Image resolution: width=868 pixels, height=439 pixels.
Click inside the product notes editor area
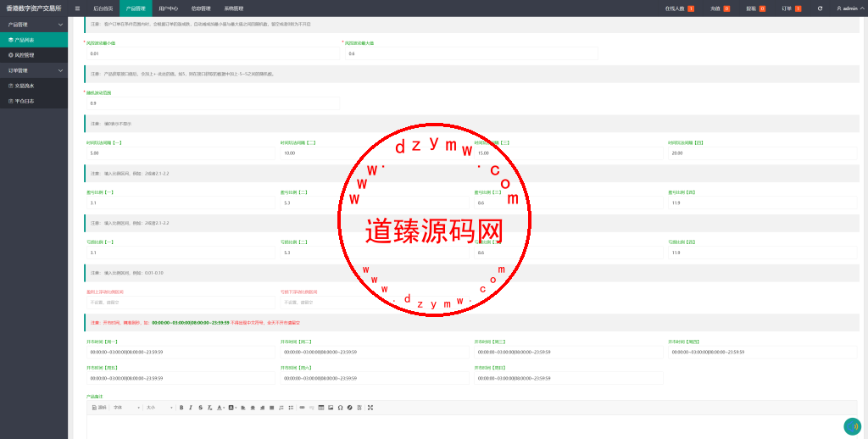click(471, 426)
